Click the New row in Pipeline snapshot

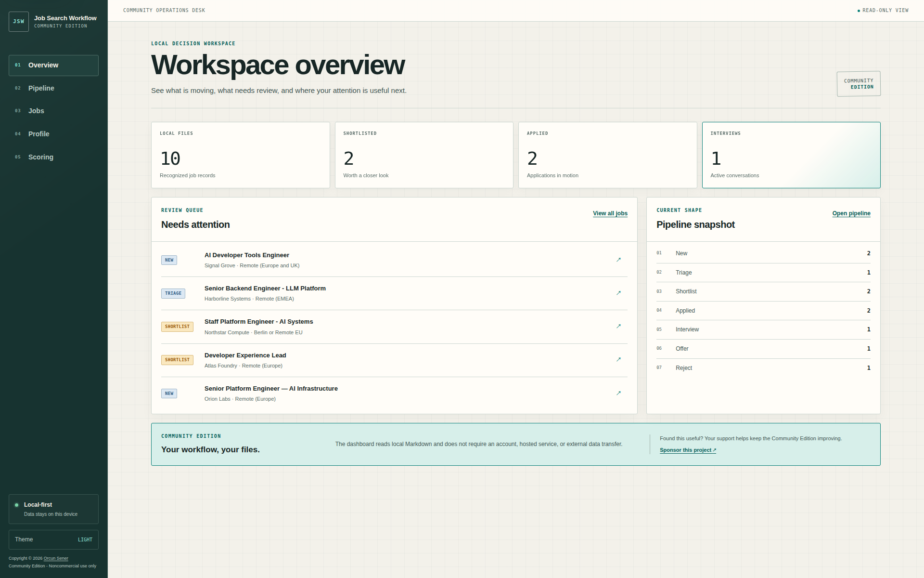[763, 253]
